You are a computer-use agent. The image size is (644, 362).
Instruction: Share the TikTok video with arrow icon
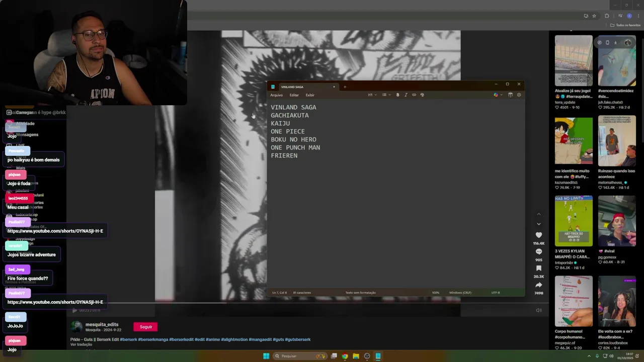539,285
